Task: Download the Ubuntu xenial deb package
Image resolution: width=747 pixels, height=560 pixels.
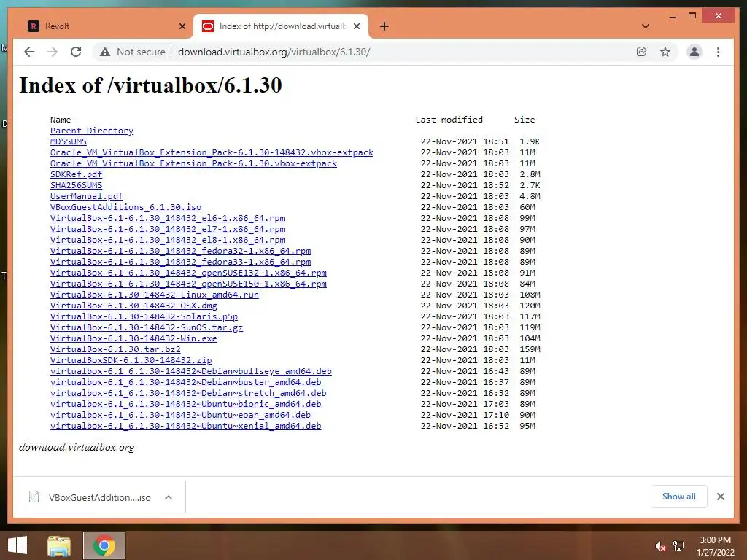Action: coord(186,426)
